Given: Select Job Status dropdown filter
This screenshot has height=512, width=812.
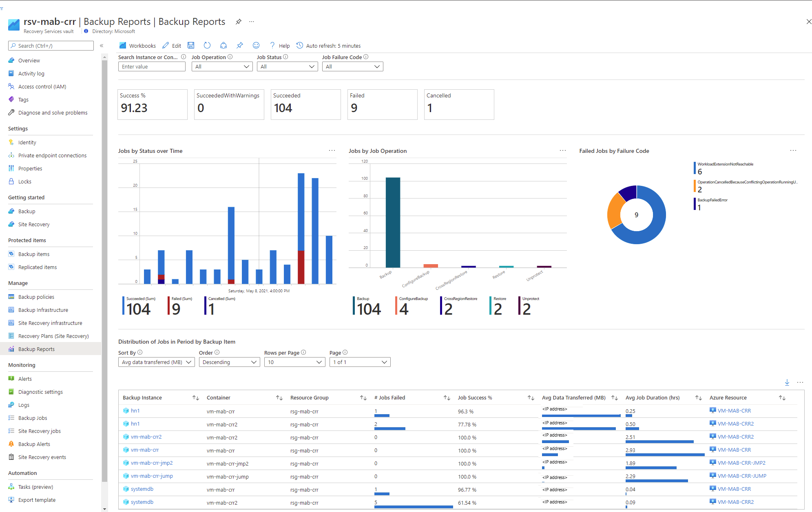Looking at the screenshot, I should pos(286,66).
